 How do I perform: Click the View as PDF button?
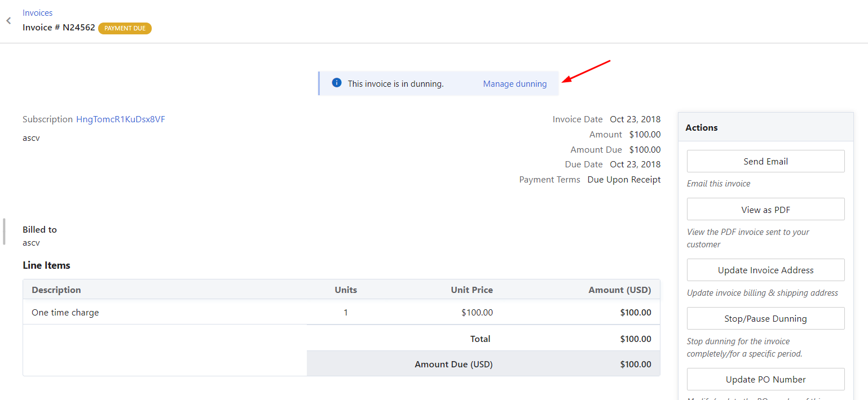[765, 210]
